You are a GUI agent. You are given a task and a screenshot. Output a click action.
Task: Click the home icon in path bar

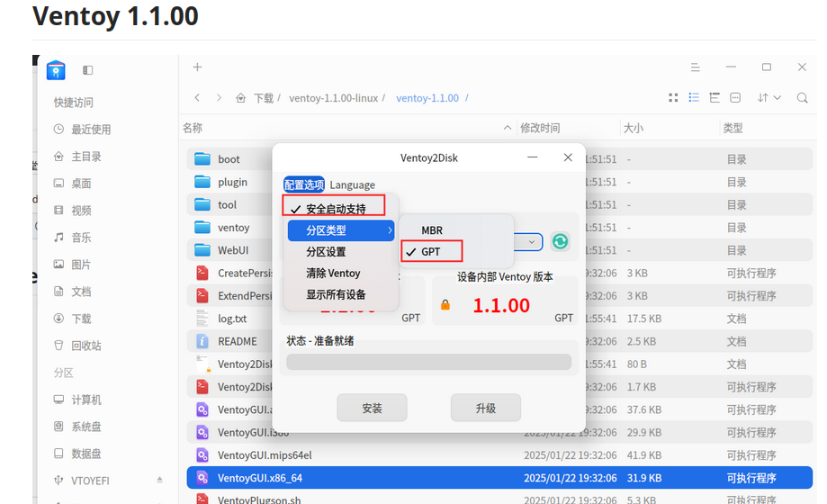(x=240, y=97)
